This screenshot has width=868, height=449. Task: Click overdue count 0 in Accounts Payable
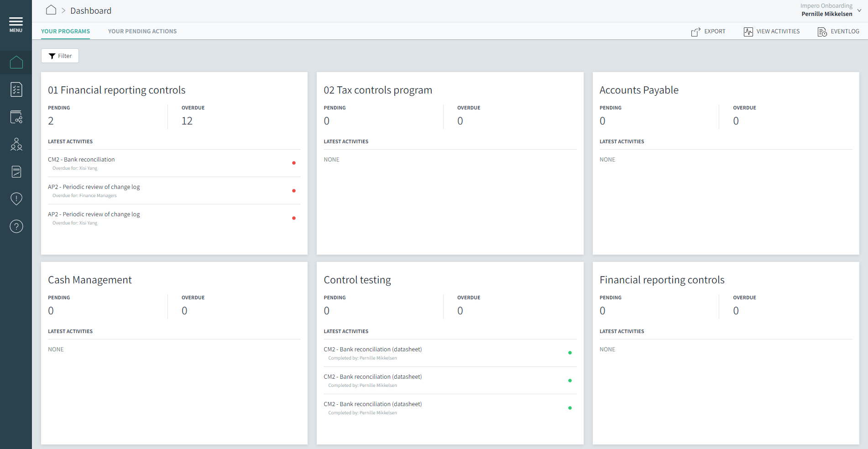coord(736,121)
